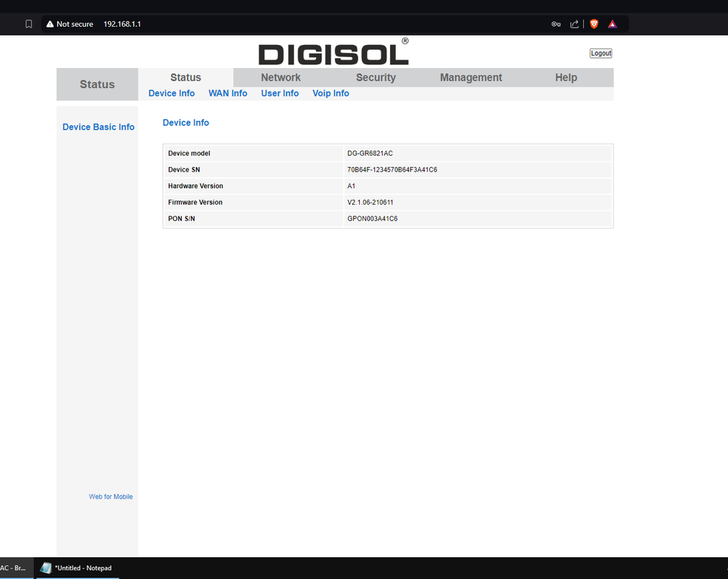The width and height of the screenshot is (728, 579).
Task: Open the saved passwords key icon
Action: tap(556, 24)
